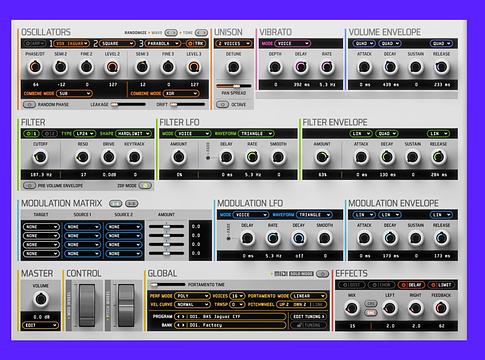Open Perf Mode POLY dropdown
485x360 pixels.
coord(192,296)
